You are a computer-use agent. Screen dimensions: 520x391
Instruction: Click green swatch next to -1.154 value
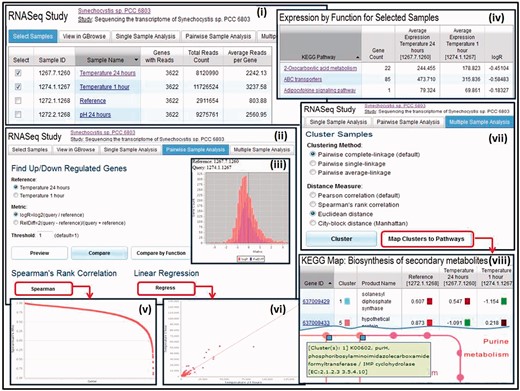(x=504, y=301)
